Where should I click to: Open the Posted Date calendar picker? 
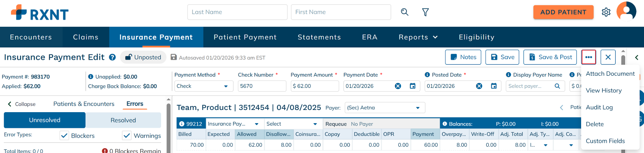tap(494, 86)
